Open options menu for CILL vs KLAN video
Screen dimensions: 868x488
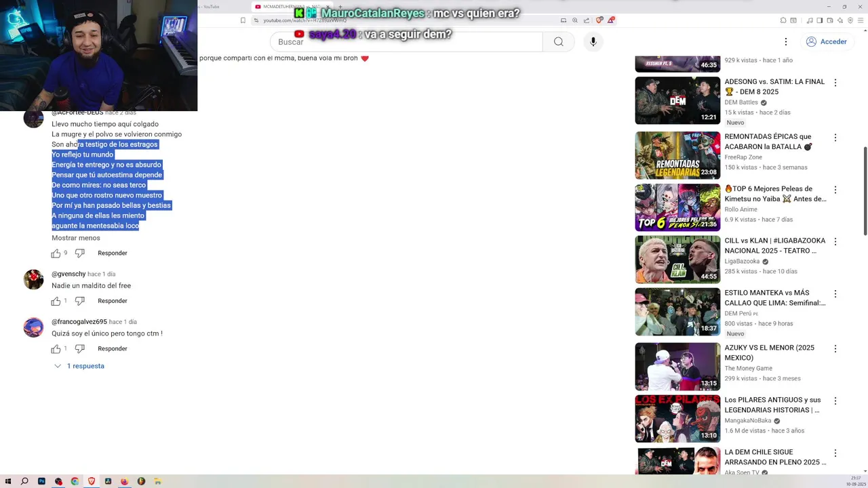[x=835, y=241]
